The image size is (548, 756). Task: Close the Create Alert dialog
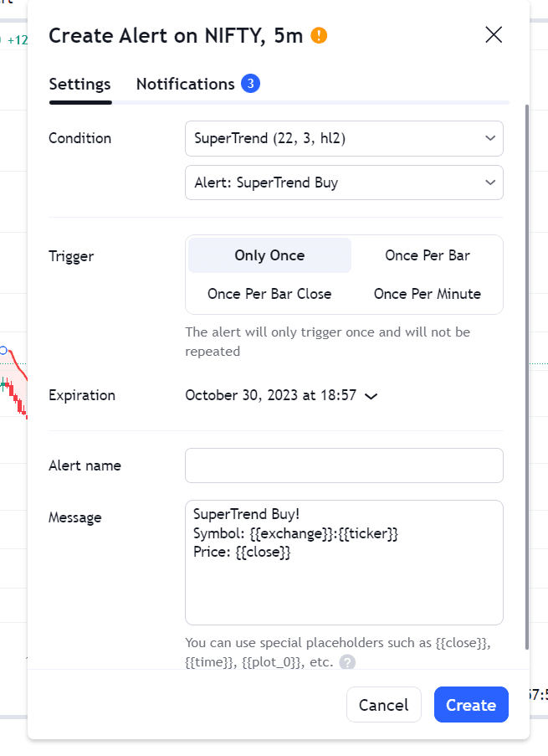(494, 34)
